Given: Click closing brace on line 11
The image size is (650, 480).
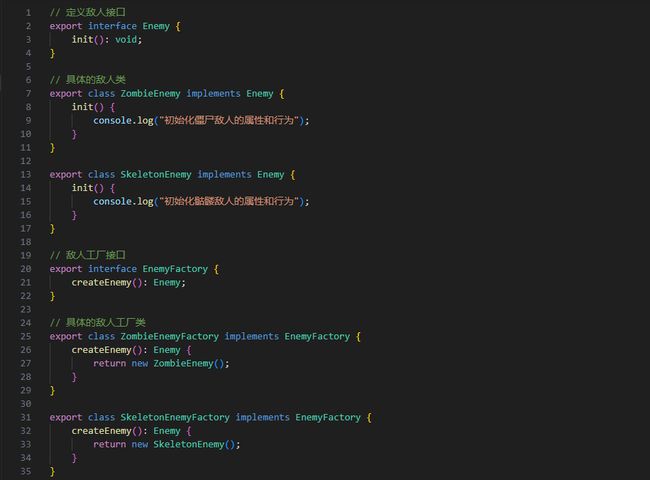Looking at the screenshot, I should [x=52, y=148].
